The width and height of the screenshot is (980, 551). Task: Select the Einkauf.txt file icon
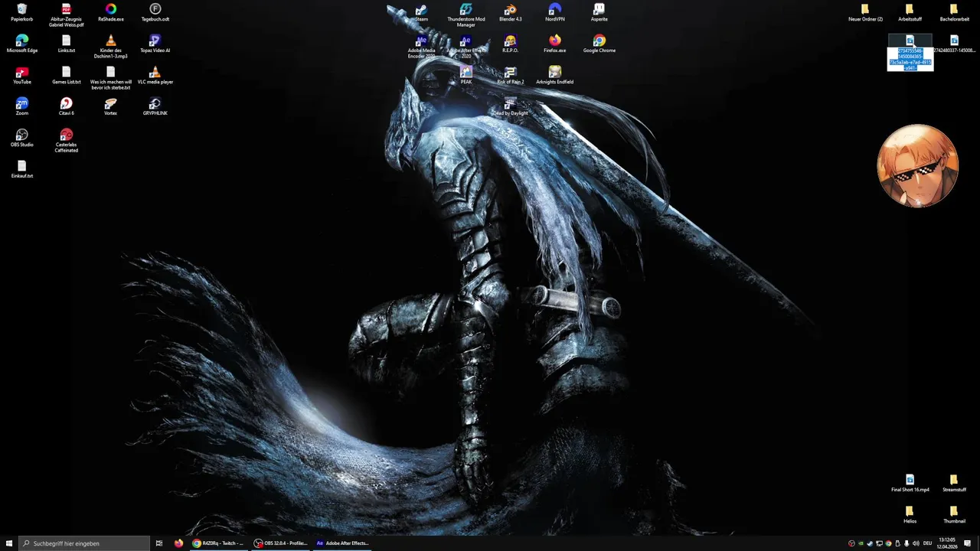(x=21, y=169)
